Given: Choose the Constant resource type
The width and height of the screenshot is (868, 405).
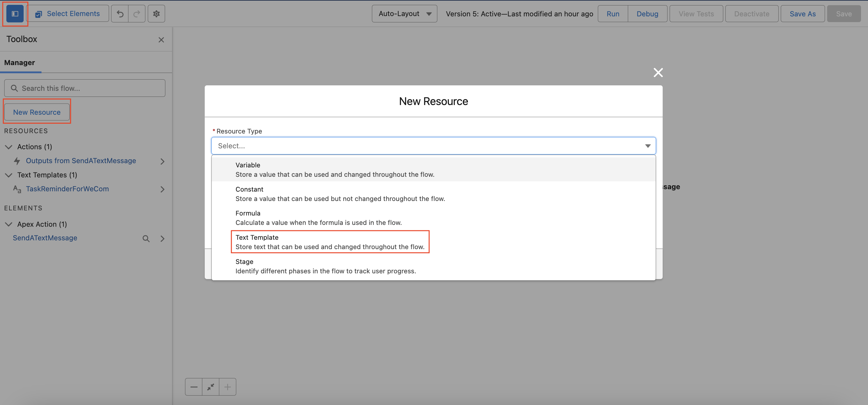Looking at the screenshot, I should click(433, 194).
